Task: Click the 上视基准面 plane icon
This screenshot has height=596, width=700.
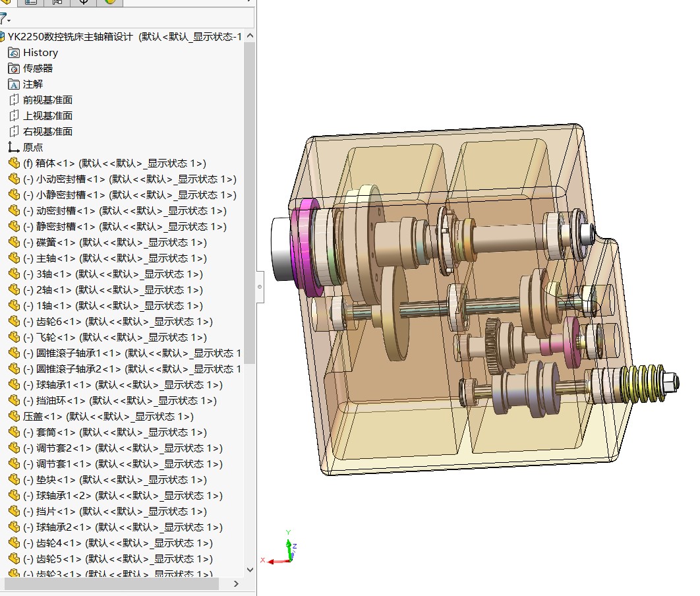Action: click(14, 115)
